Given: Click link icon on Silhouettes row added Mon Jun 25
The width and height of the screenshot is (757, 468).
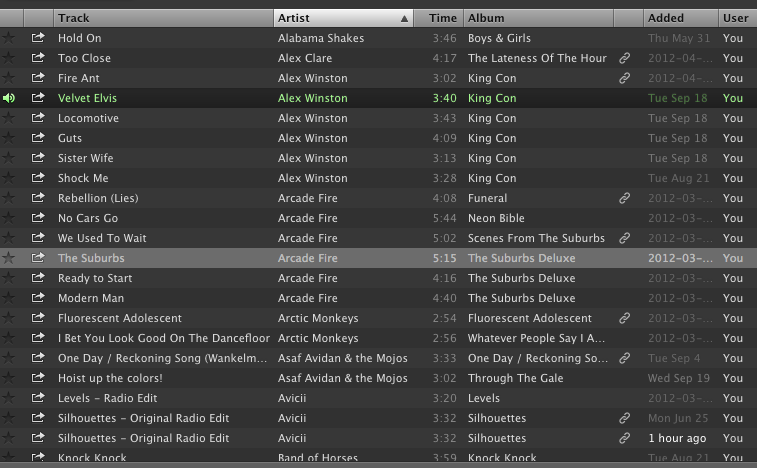Looking at the screenshot, I should click(x=624, y=418).
